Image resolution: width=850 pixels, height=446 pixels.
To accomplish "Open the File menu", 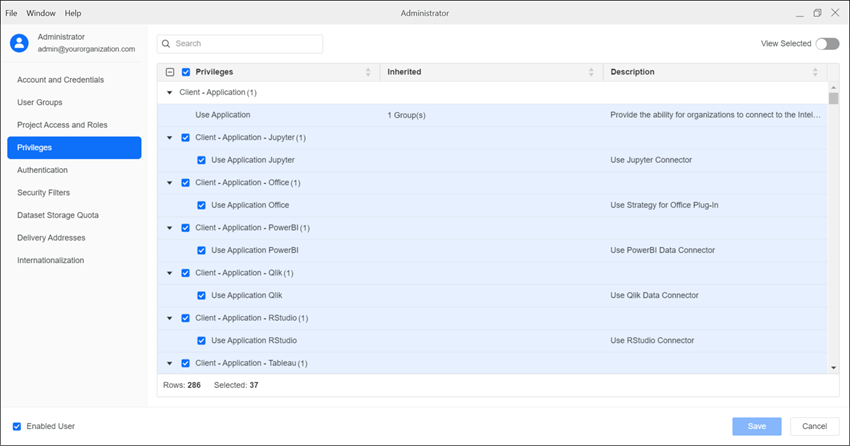I will (11, 13).
